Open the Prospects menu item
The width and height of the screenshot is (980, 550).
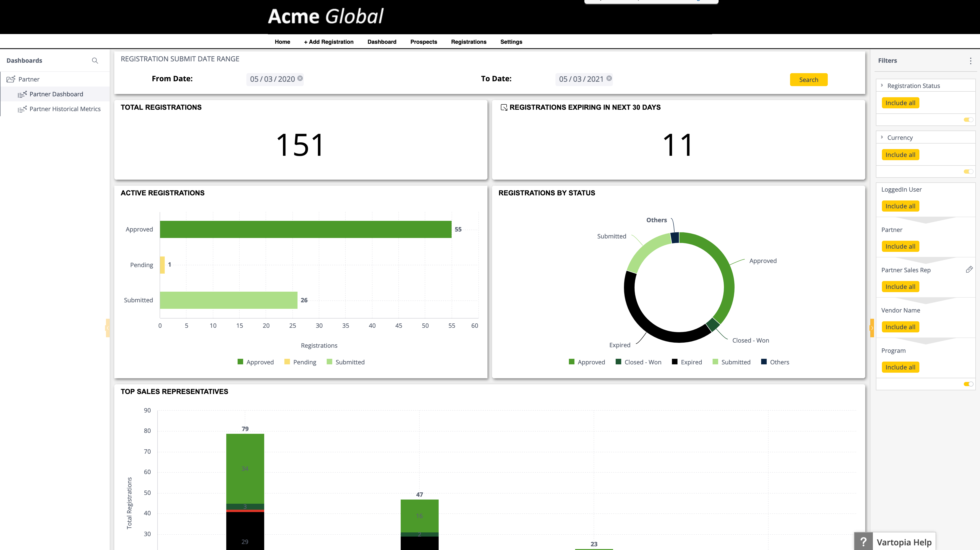coord(423,42)
